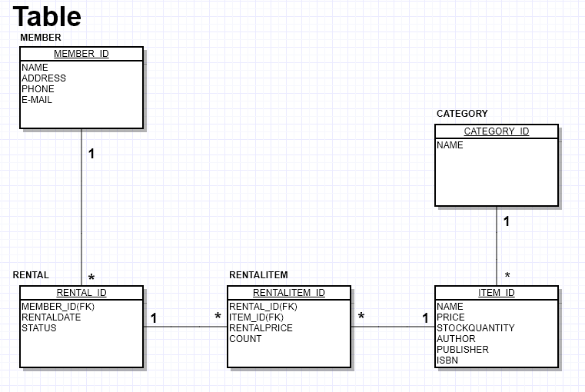Click the RENTALITEM table name label
Screen dimensions: 585x392
[258, 275]
